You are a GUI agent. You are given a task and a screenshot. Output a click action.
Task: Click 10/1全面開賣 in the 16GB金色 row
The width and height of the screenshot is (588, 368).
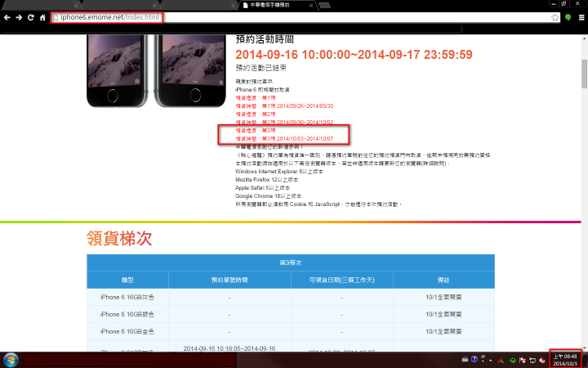click(x=443, y=331)
